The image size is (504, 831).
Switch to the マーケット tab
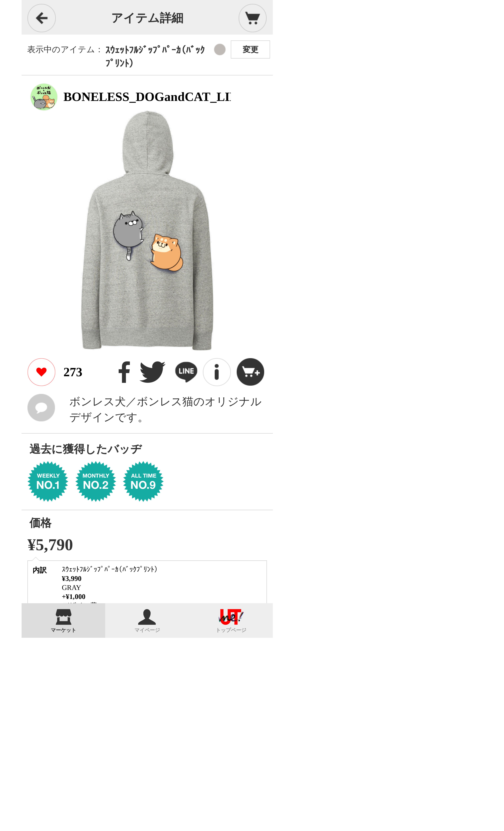[x=63, y=621]
